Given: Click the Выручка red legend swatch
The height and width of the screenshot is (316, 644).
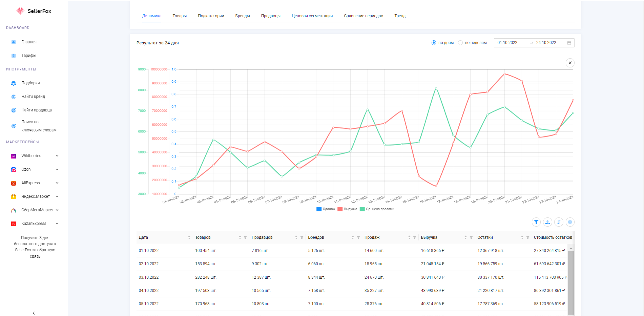Looking at the screenshot, I should 340,209.
